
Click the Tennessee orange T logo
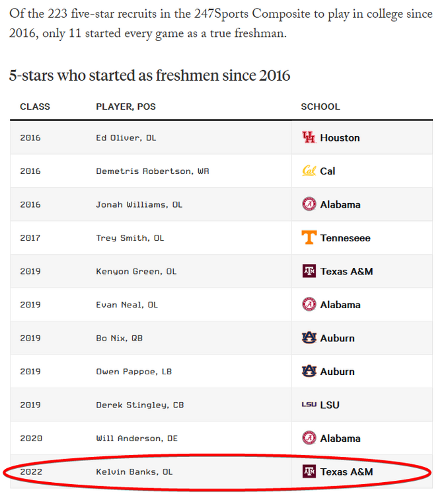point(309,237)
